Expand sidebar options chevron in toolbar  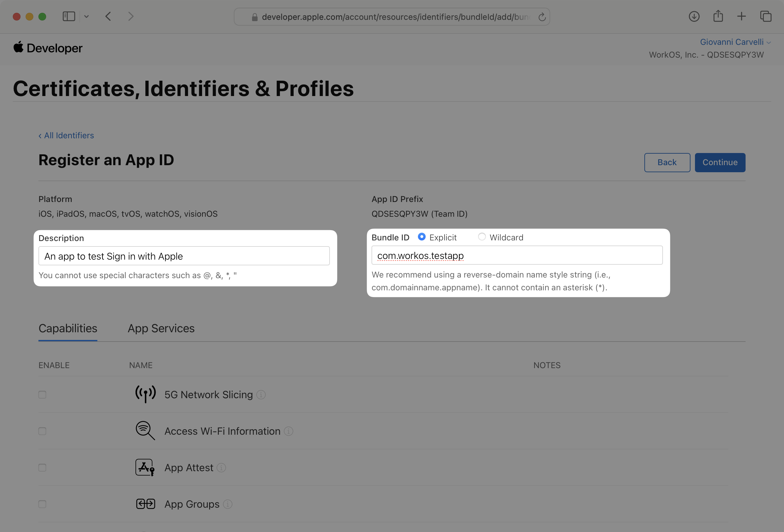click(x=86, y=16)
